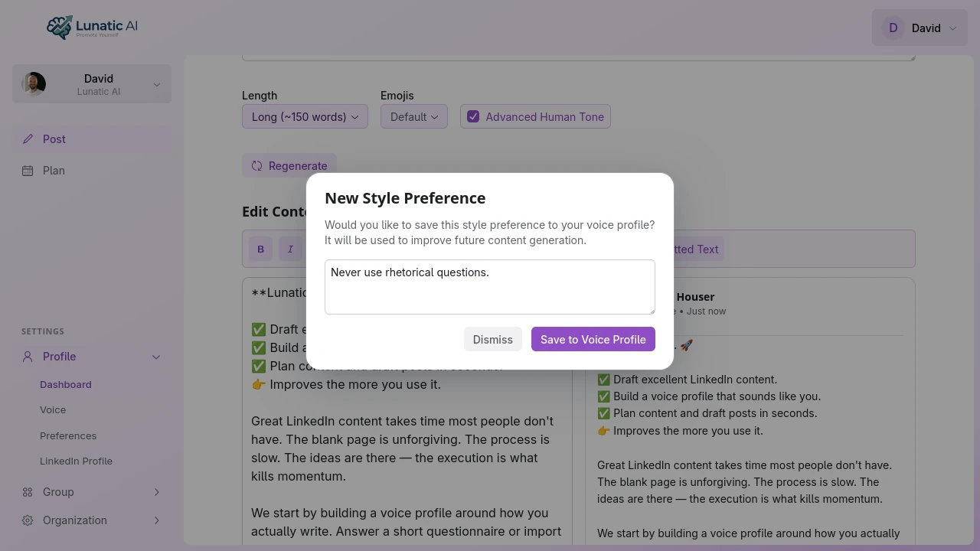The width and height of the screenshot is (980, 551).
Task: Open the Plan section in sidebar
Action: pos(92,171)
